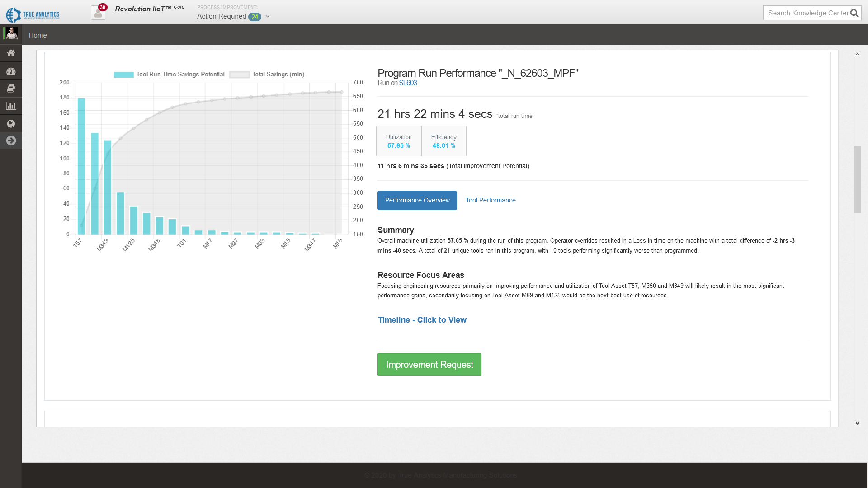Click the Improvement Request button
The height and width of the screenshot is (488, 868).
pyautogui.click(x=429, y=364)
